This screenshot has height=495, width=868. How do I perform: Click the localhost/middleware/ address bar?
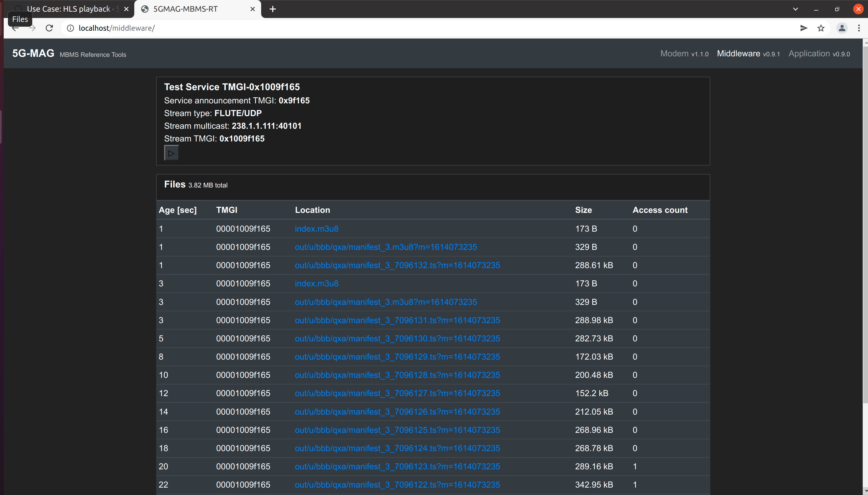[408, 28]
